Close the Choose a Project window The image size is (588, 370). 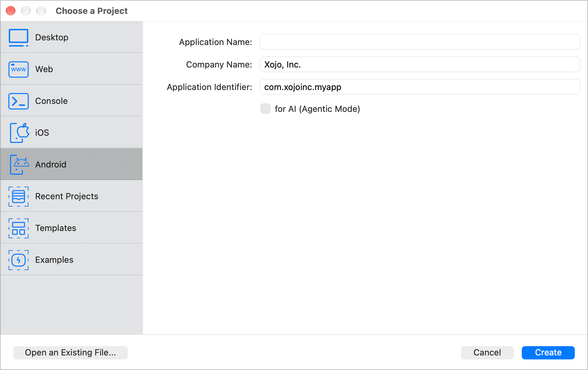coord(11,11)
